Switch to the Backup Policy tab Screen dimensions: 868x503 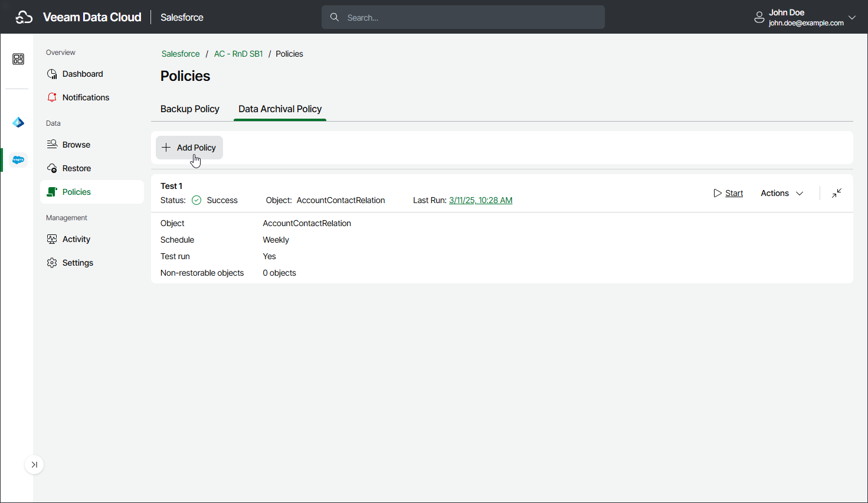(190, 109)
